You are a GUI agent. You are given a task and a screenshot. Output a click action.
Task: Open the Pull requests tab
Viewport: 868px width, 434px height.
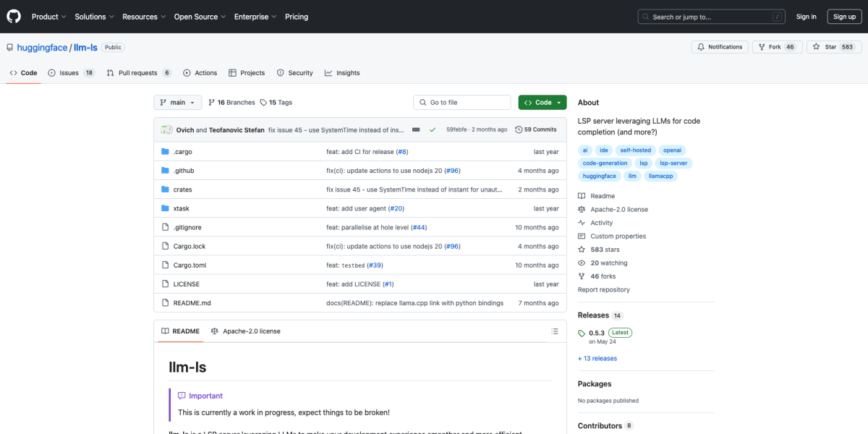pos(137,73)
